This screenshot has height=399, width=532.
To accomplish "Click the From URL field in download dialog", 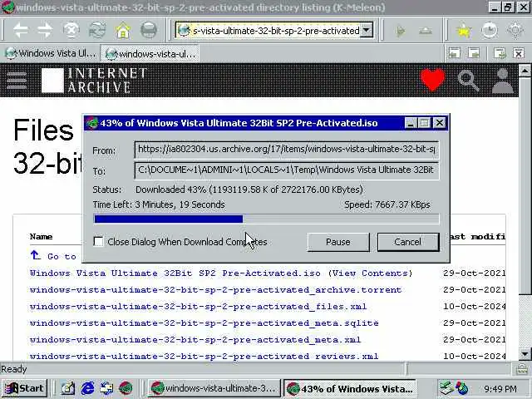I will 287,150.
